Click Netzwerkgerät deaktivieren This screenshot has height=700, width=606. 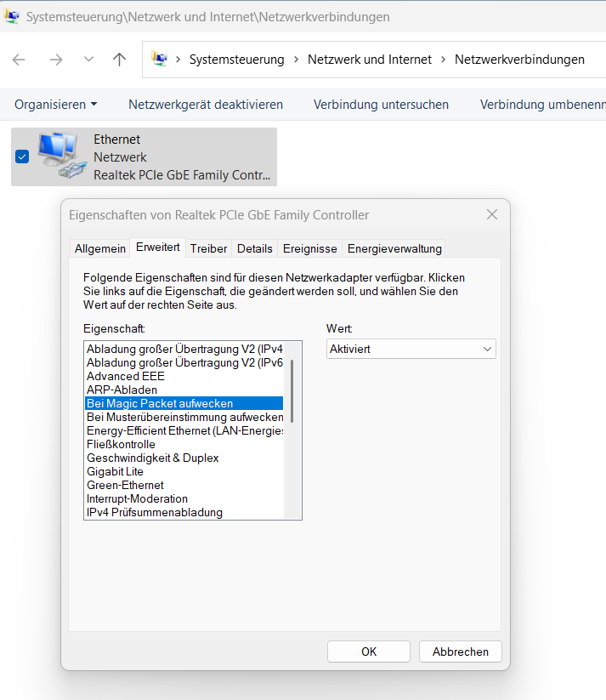[206, 105]
